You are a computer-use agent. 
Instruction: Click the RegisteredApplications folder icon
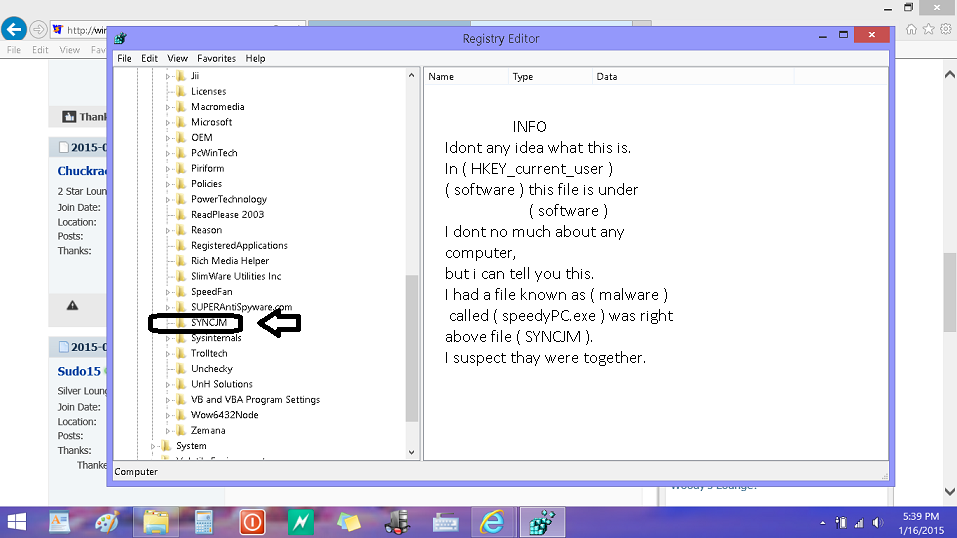(181, 245)
